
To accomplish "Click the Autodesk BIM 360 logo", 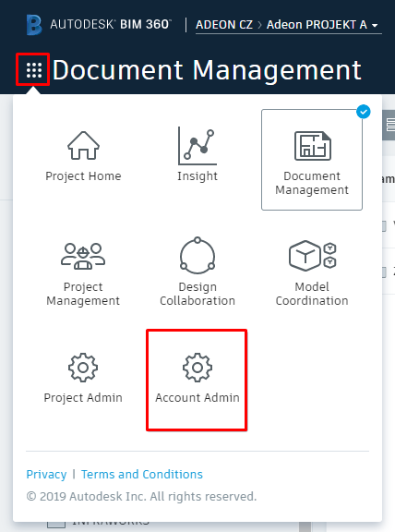I will pyautogui.click(x=99, y=25).
